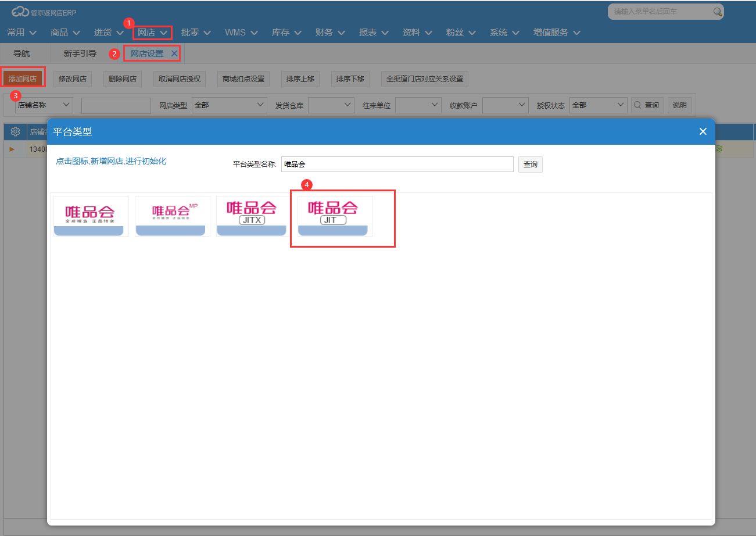
Task: Select the 唯品会 JITX platform icon
Action: [253, 216]
